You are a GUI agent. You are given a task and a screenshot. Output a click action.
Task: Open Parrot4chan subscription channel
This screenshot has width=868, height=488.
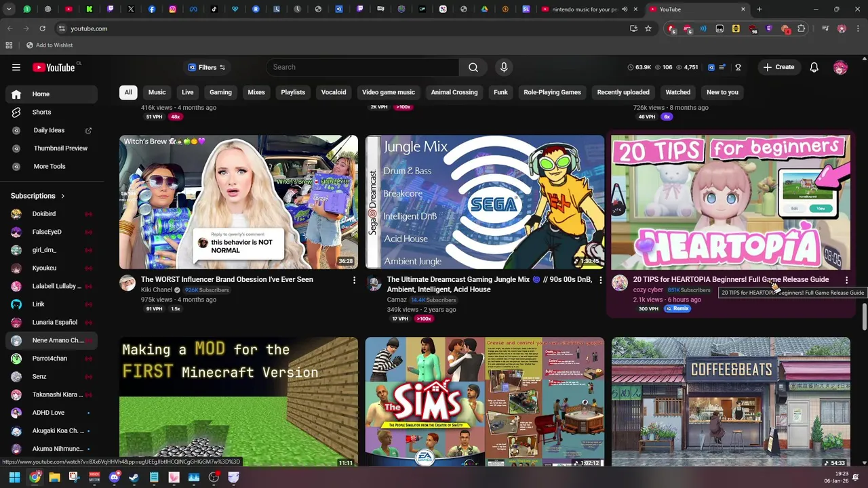click(52, 359)
